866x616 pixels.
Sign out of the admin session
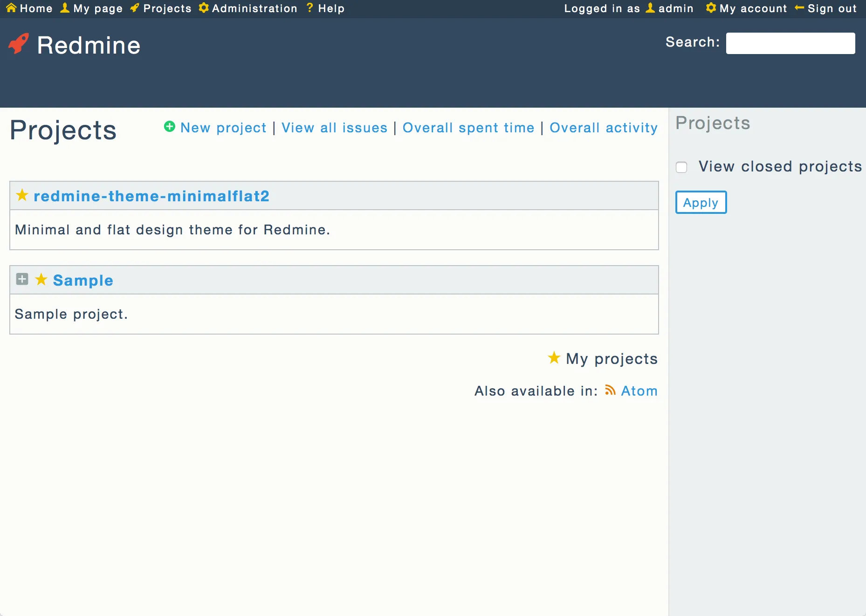point(832,8)
